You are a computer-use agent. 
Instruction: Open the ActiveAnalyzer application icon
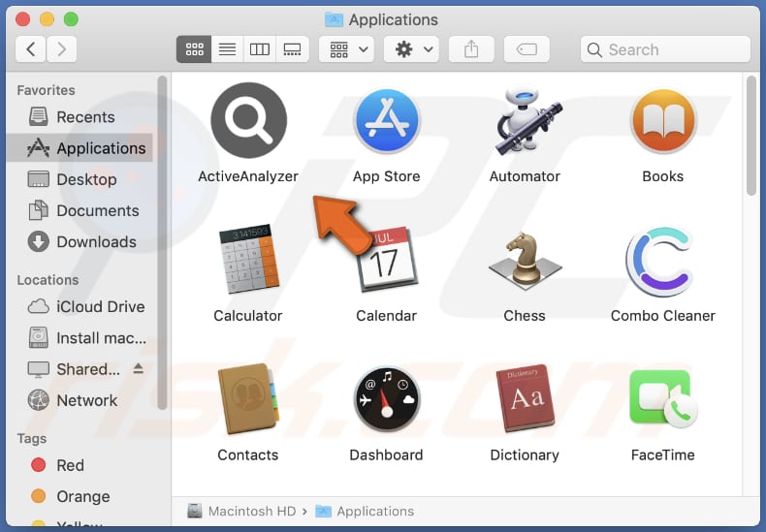248,120
